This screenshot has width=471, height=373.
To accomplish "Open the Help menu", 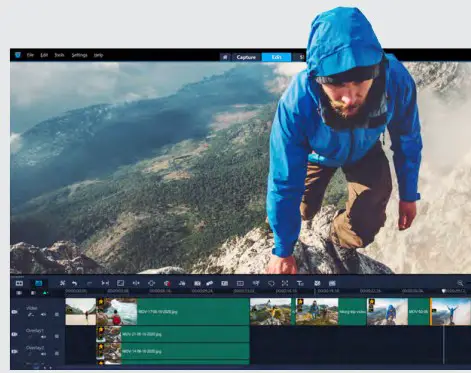I will click(98, 55).
